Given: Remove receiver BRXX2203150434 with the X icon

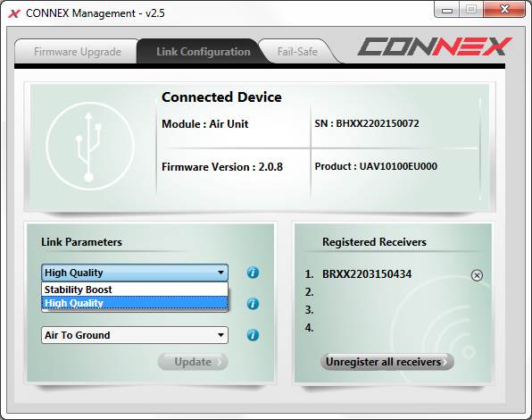Looking at the screenshot, I should click(477, 275).
